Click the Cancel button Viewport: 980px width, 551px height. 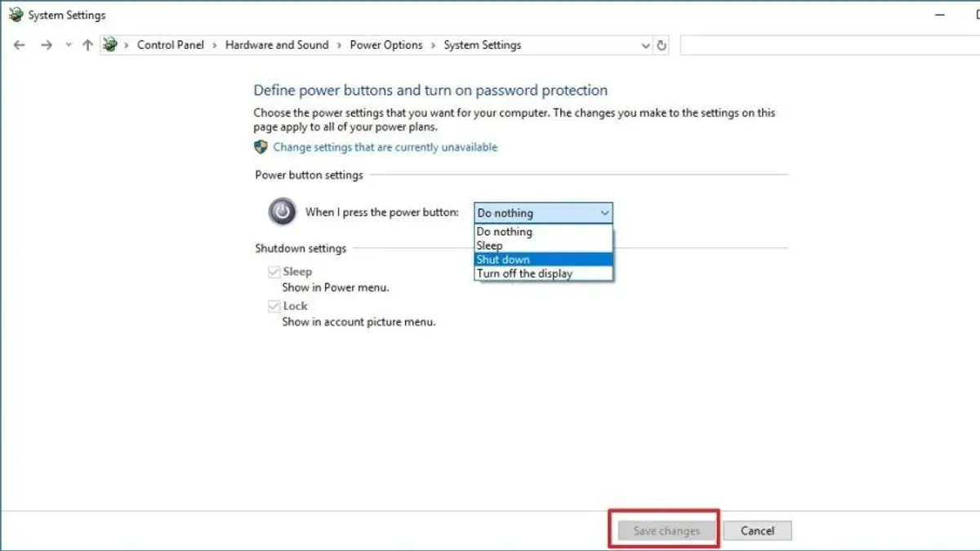click(757, 531)
